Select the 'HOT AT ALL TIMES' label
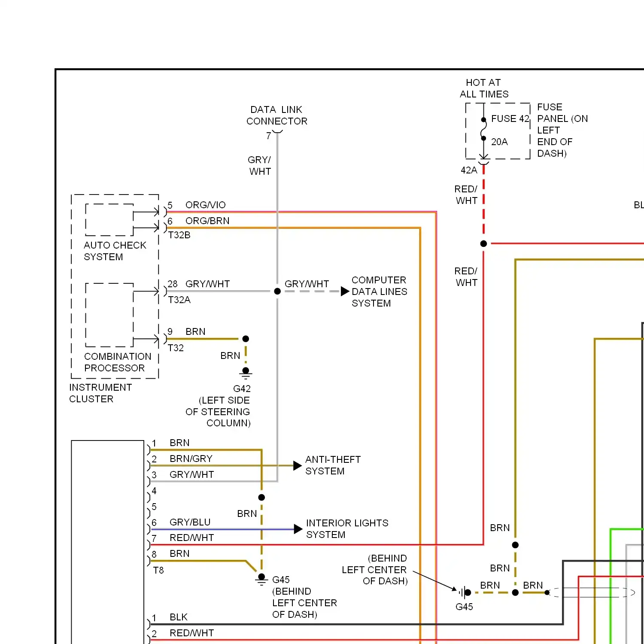644x644 pixels. (x=484, y=88)
